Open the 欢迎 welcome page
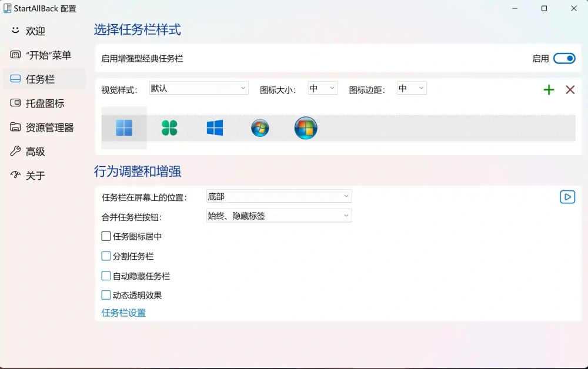Image resolution: width=588 pixels, height=369 pixels. coord(44,31)
